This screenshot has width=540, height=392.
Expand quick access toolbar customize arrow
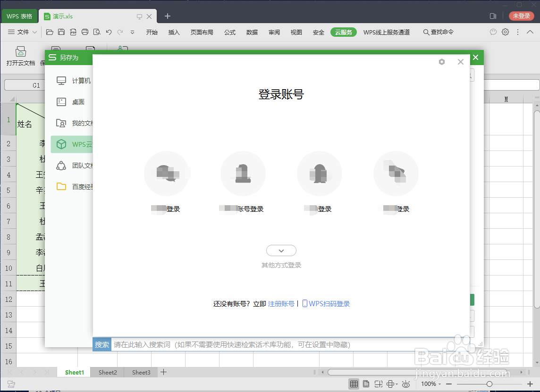[x=132, y=33]
